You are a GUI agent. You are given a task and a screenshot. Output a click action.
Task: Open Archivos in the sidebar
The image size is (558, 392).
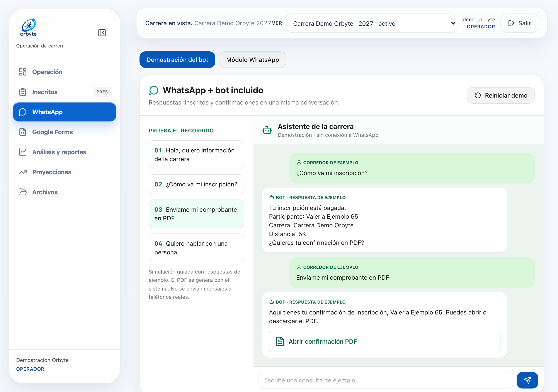click(x=64, y=192)
